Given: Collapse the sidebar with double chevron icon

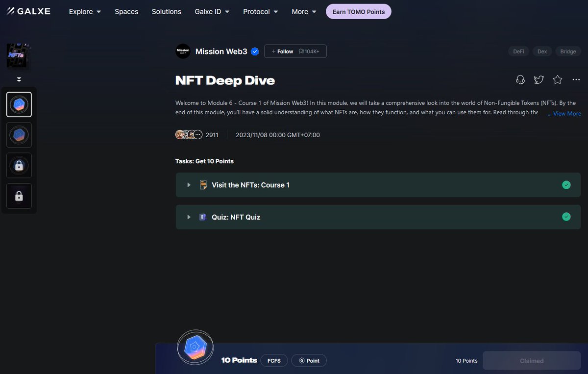Looking at the screenshot, I should click(19, 79).
